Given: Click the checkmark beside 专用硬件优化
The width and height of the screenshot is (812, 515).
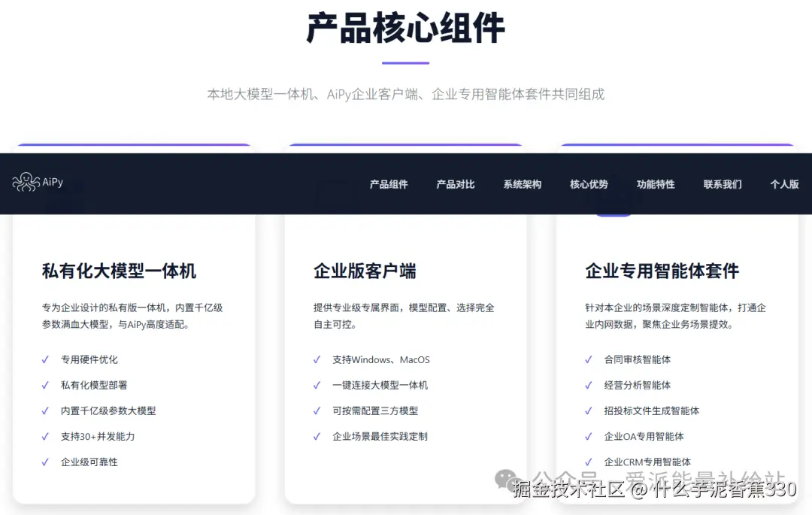Looking at the screenshot, I should coord(46,359).
